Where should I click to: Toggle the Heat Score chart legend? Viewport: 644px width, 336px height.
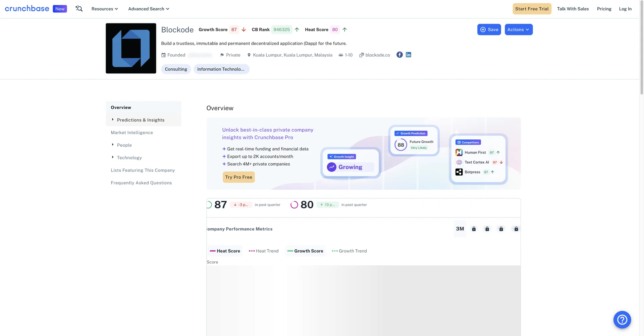click(225, 251)
